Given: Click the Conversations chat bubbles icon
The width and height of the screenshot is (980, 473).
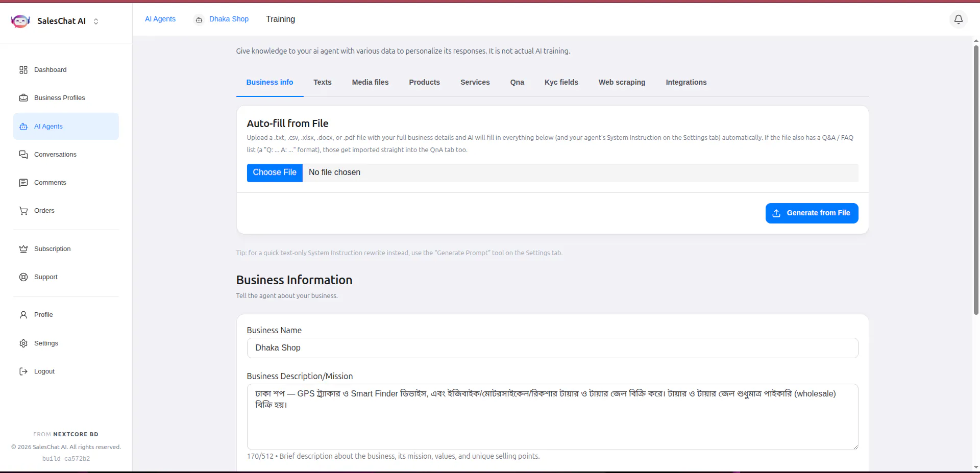Looking at the screenshot, I should point(23,155).
